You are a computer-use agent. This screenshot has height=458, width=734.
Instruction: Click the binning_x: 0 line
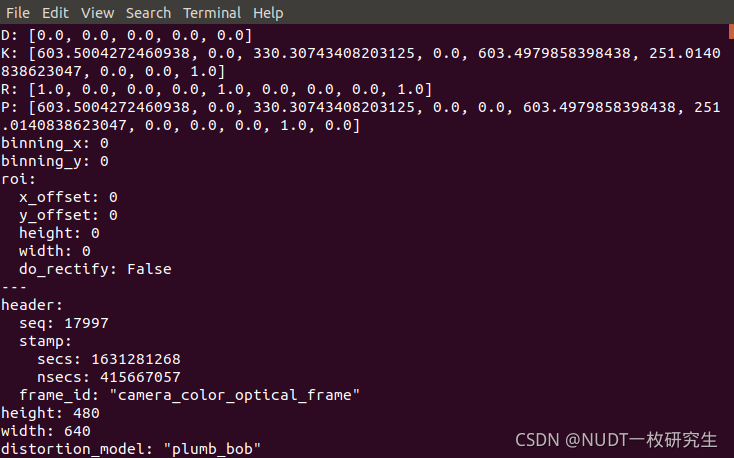click(x=55, y=143)
